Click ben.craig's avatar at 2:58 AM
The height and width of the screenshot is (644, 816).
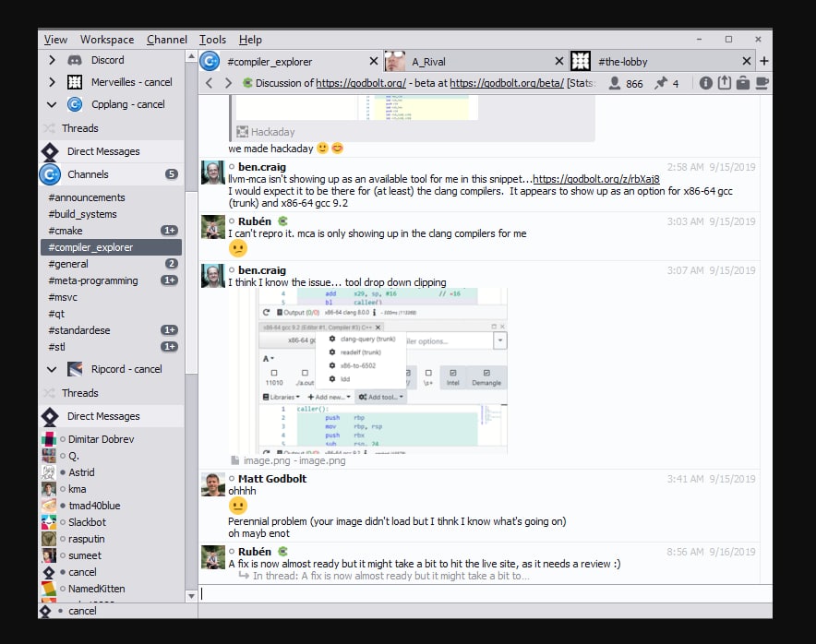213,173
